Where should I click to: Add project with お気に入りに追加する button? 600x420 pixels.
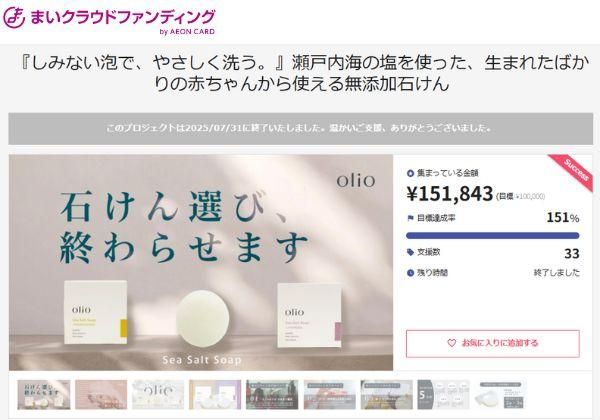[x=492, y=343]
